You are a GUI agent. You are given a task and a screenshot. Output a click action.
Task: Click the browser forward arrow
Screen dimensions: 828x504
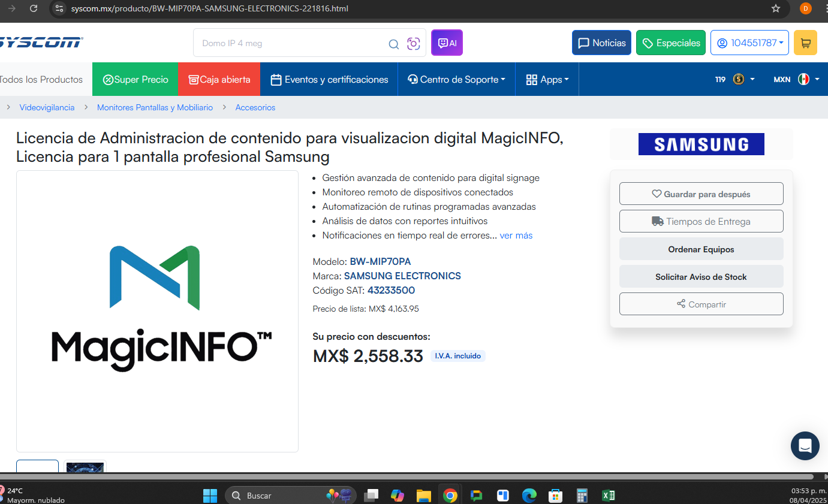pos(11,8)
